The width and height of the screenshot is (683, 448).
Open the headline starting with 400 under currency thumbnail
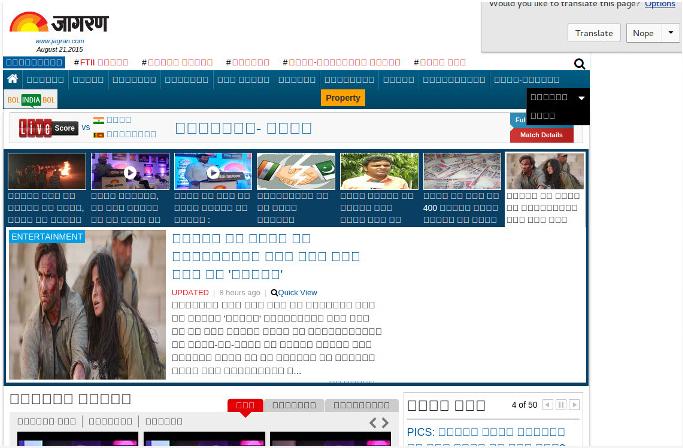pyautogui.click(x=461, y=208)
